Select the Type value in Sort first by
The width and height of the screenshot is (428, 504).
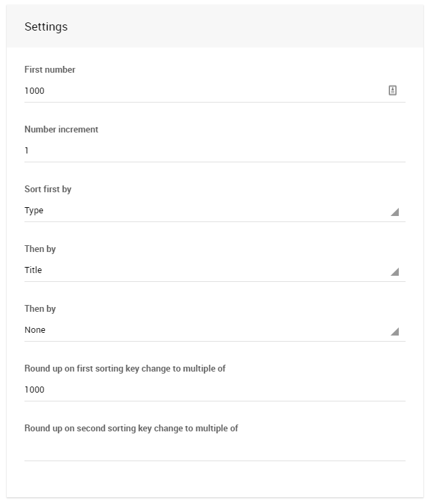click(34, 211)
